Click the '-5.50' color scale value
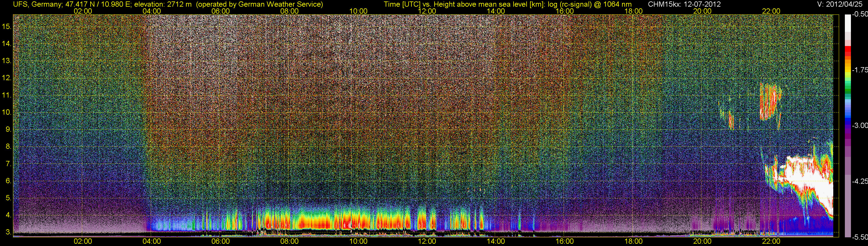Viewport: 868px width, 246px height. point(860,237)
